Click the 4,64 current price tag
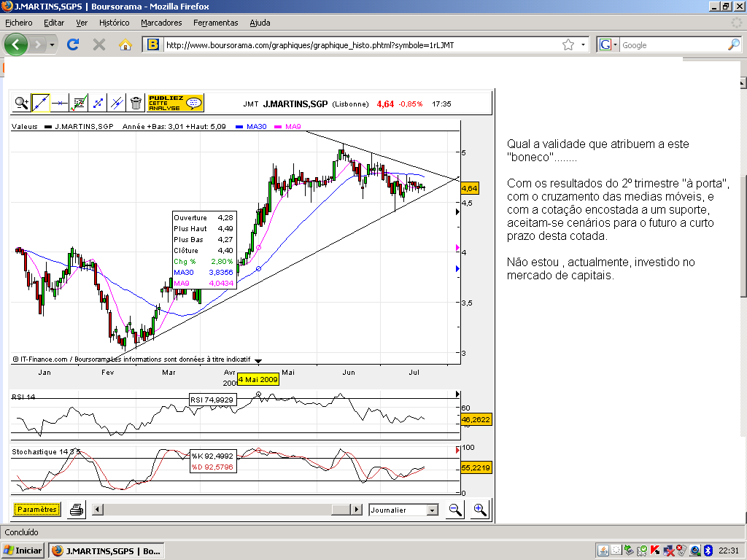 469,189
